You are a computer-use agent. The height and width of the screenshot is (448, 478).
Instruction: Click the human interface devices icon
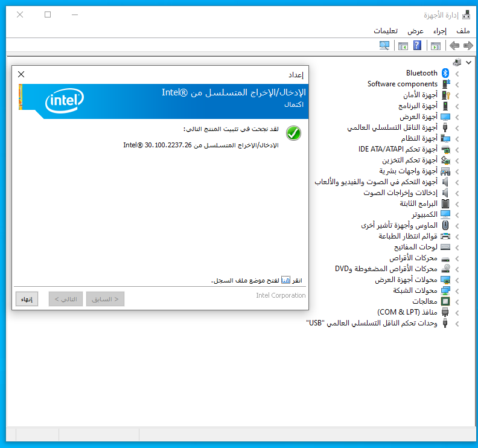445,171
